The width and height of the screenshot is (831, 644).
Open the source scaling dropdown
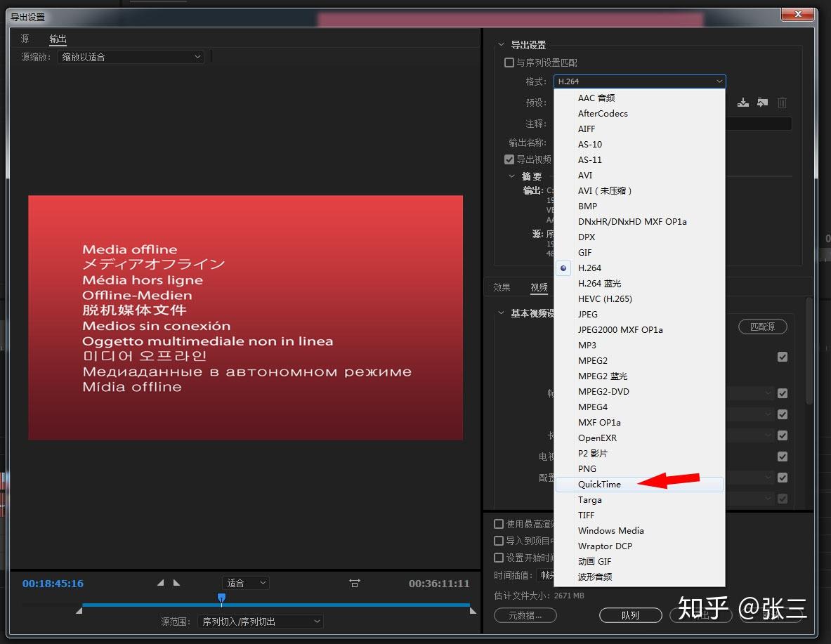[x=131, y=57]
